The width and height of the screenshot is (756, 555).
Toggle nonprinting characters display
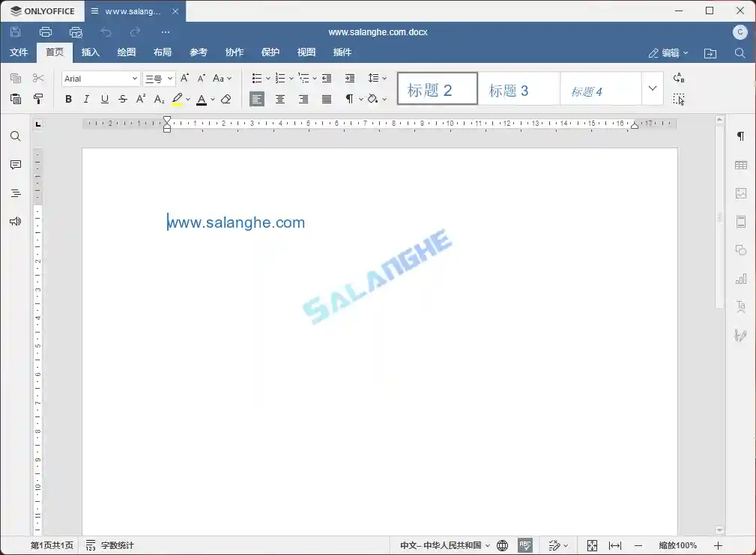pyautogui.click(x=348, y=98)
